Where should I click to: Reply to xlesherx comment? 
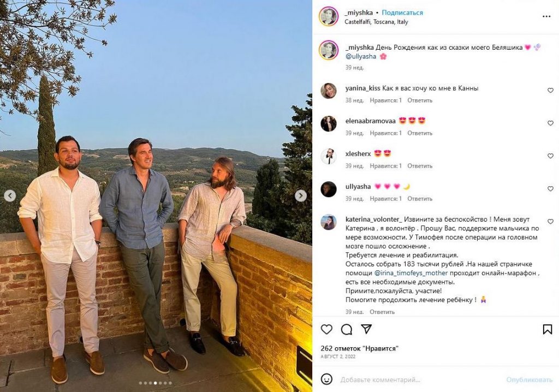[x=420, y=166]
